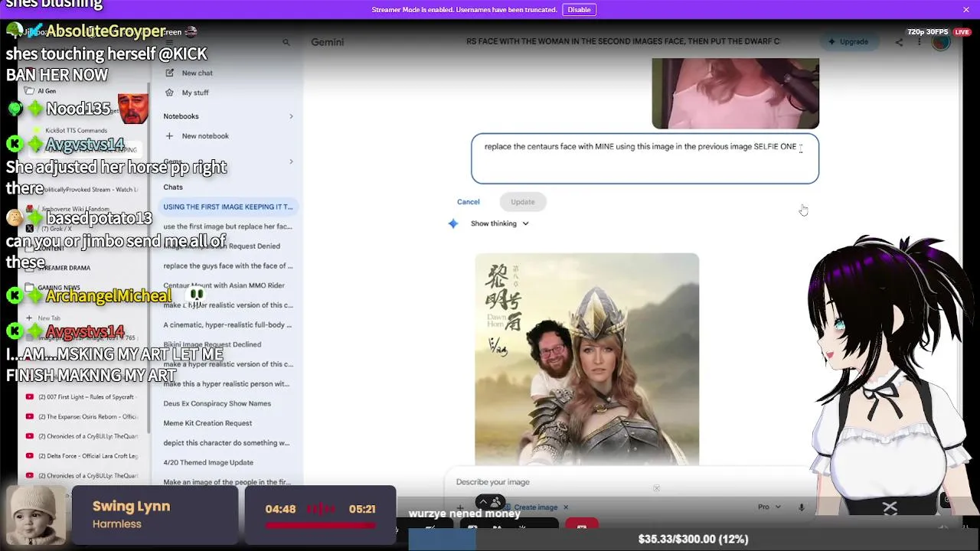Click the red taskbar app icon
980x551 pixels.
pyautogui.click(x=581, y=525)
